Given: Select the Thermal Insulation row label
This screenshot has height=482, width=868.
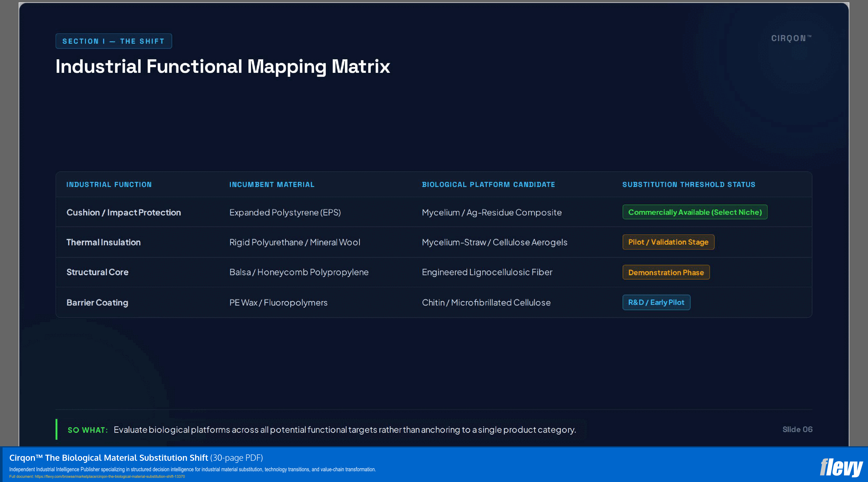Looking at the screenshot, I should 103,242.
